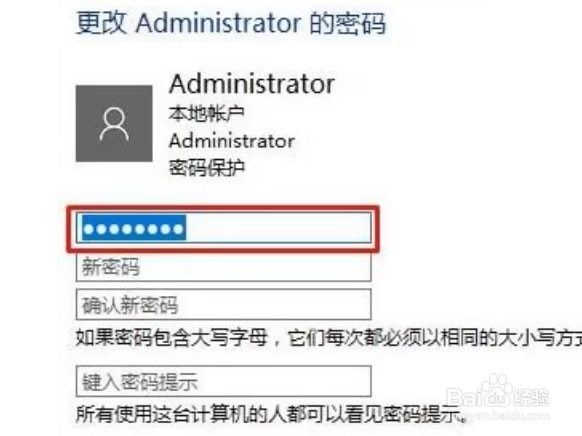This screenshot has width=582, height=436.
Task: Click the 的密码 characters ending the heading
Action: 348,23
